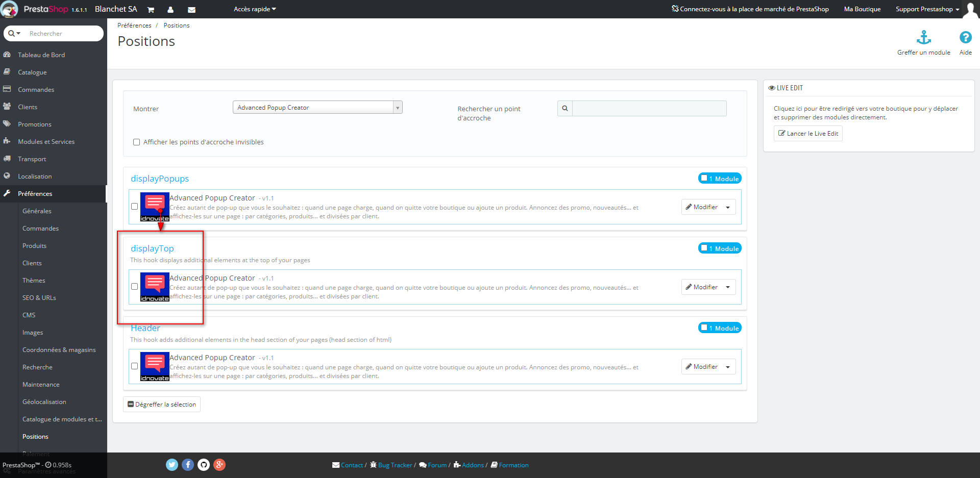Open the shopping cart icon in top bar
The height and width of the screenshot is (478, 980).
(151, 10)
